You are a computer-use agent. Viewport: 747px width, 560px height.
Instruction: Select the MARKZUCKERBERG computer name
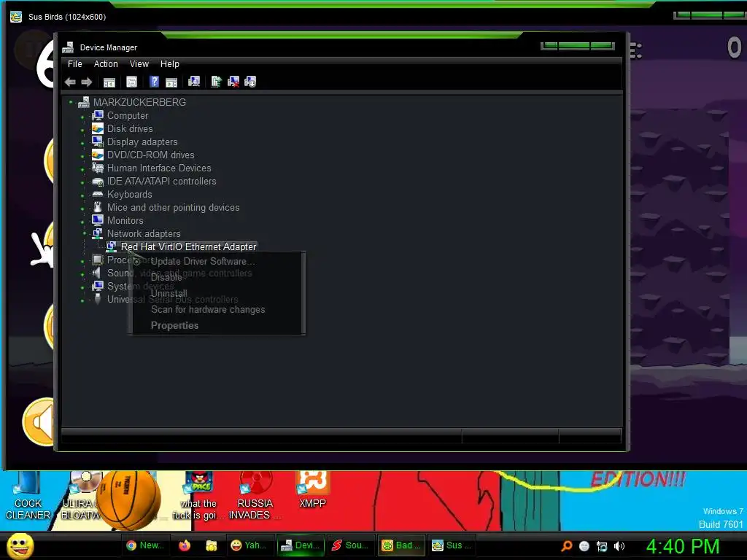(x=139, y=102)
